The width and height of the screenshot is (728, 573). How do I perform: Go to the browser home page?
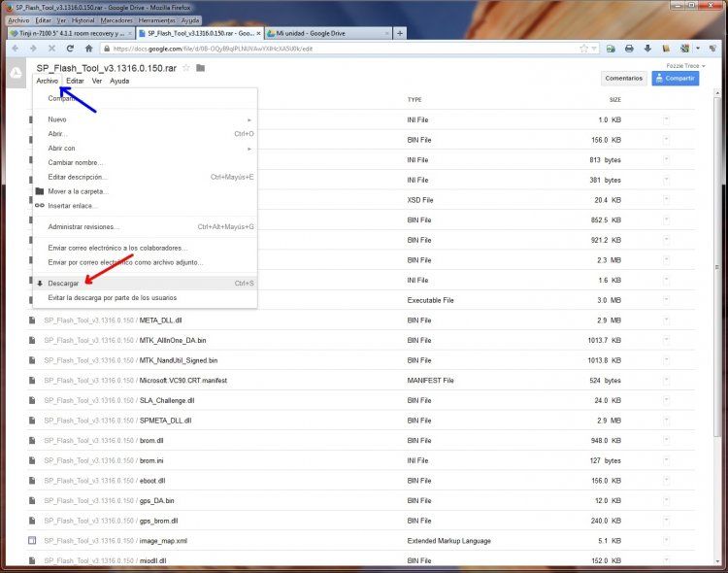point(88,49)
